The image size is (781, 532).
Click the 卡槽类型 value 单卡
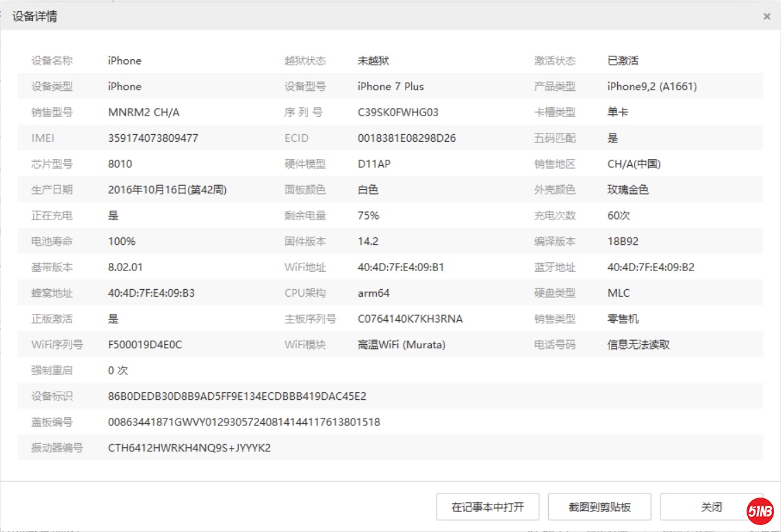[618, 112]
